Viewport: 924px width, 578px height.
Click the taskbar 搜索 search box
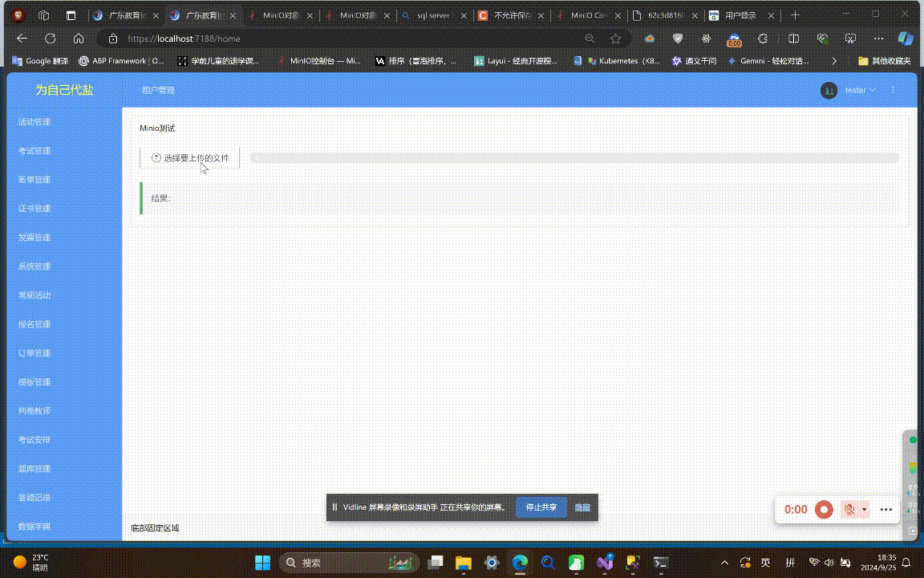coord(349,563)
